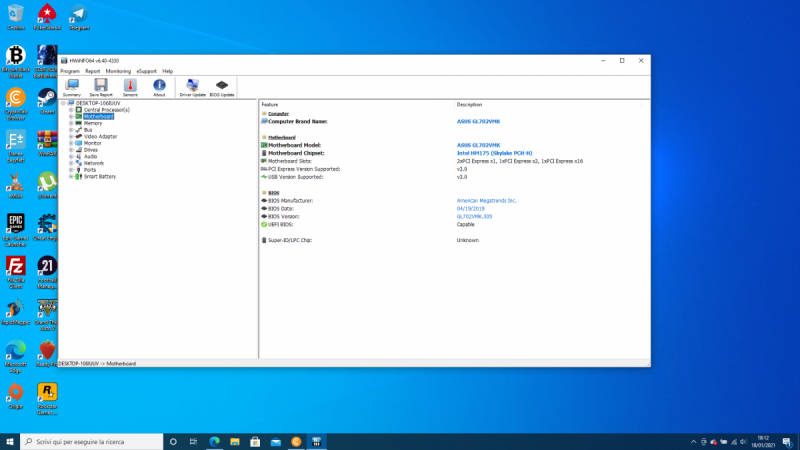Click the ASUS GL702VMK brand name link
This screenshot has width=800, height=450.
pyautogui.click(x=478, y=121)
